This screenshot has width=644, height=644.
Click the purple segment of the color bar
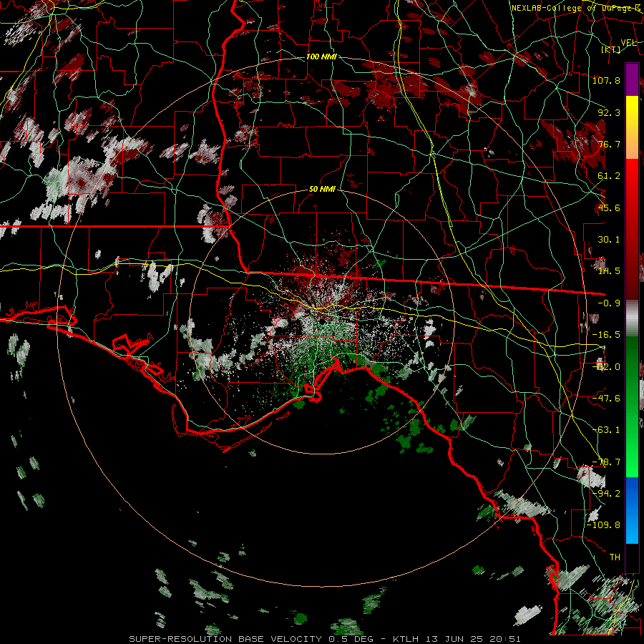pyautogui.click(x=632, y=80)
